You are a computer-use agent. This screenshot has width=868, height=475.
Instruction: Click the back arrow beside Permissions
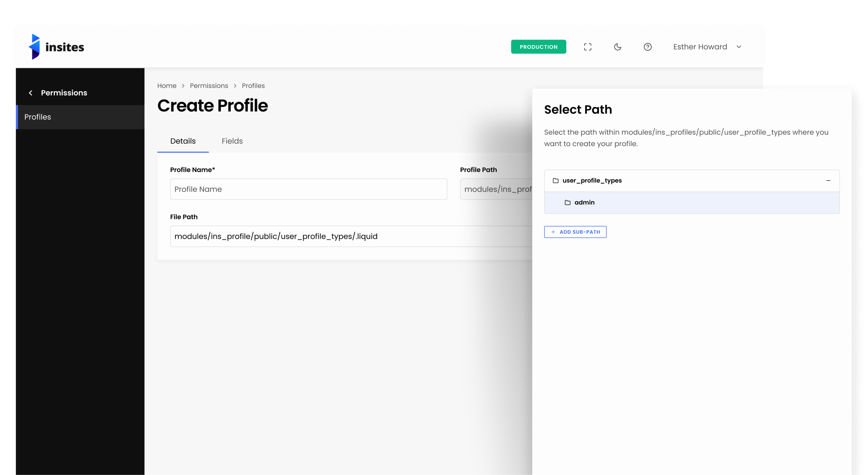click(x=31, y=93)
